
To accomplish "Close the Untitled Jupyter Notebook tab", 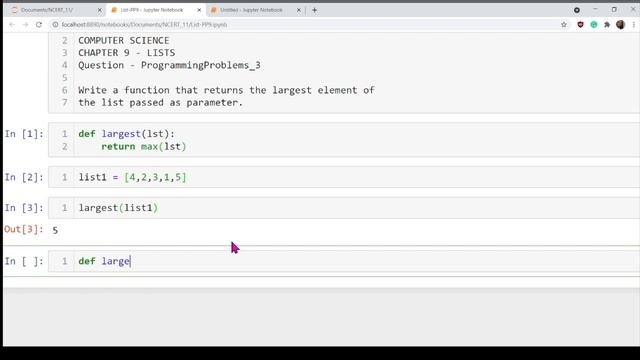I will [299, 10].
